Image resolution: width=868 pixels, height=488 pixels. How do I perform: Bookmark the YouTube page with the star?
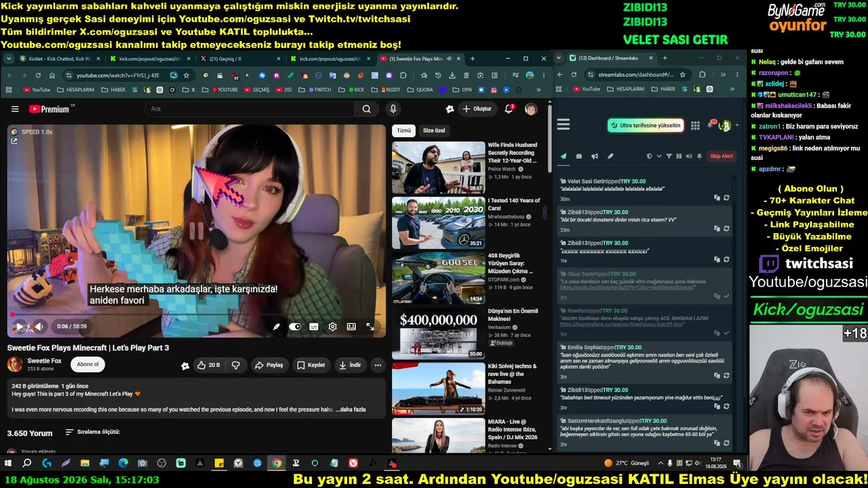pos(186,75)
